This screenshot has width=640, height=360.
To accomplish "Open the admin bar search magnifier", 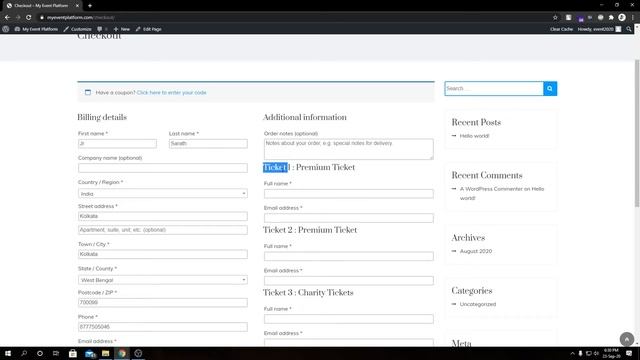I will pos(629,29).
